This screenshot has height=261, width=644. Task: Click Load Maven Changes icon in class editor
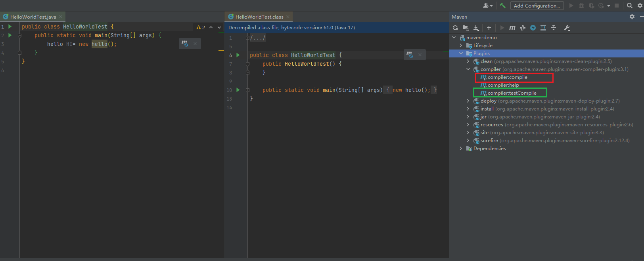[x=410, y=55]
